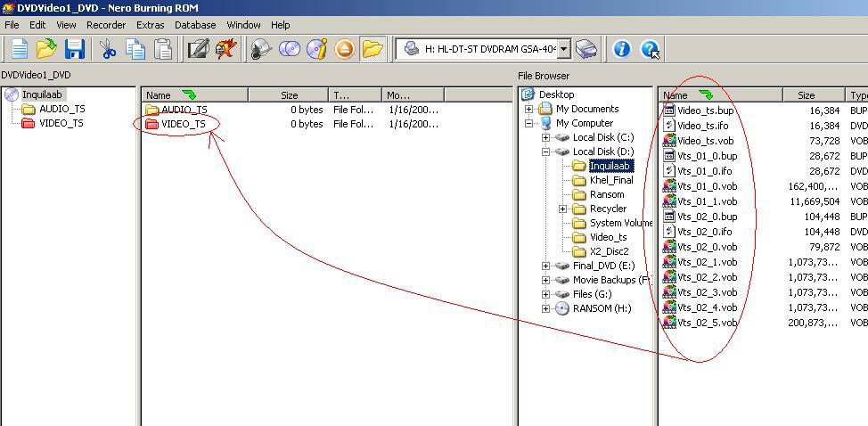Viewport: 868px width, 426px height.
Task: Select Video_ts folder in tree
Action: pyautogui.click(x=609, y=237)
